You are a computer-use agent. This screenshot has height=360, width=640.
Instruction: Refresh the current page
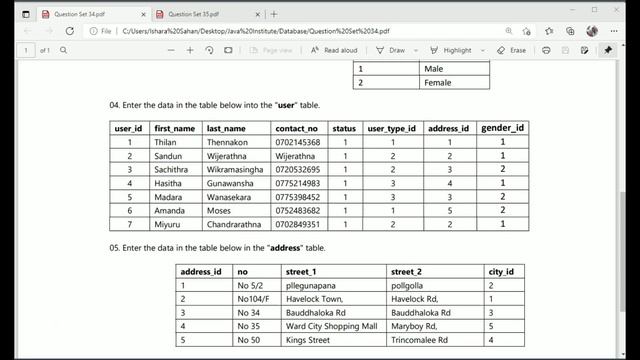70,31
